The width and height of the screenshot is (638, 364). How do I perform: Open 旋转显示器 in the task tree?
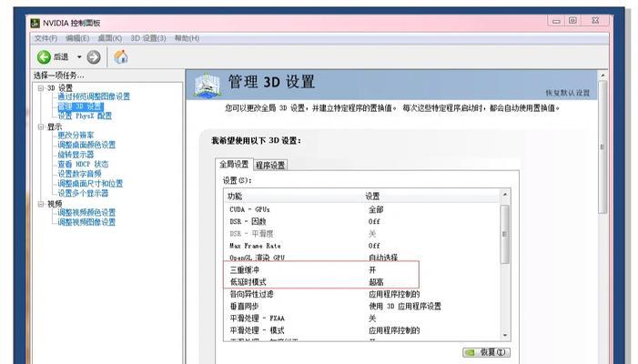coord(76,155)
